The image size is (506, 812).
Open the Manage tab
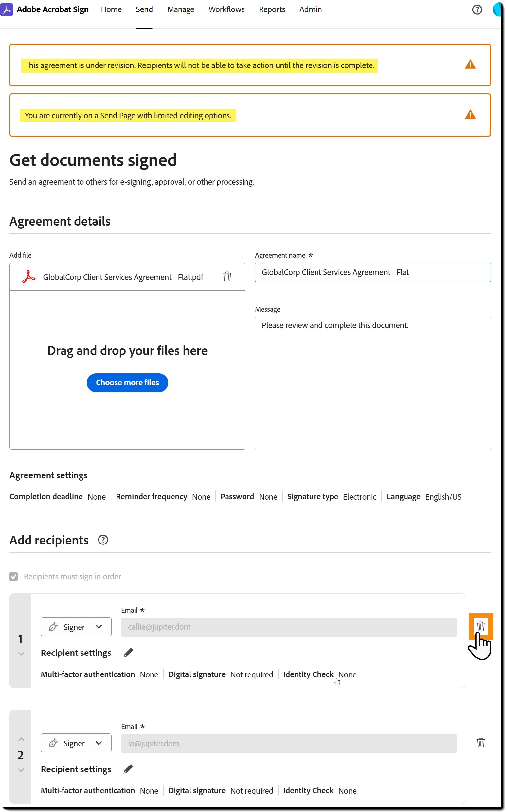click(x=181, y=9)
